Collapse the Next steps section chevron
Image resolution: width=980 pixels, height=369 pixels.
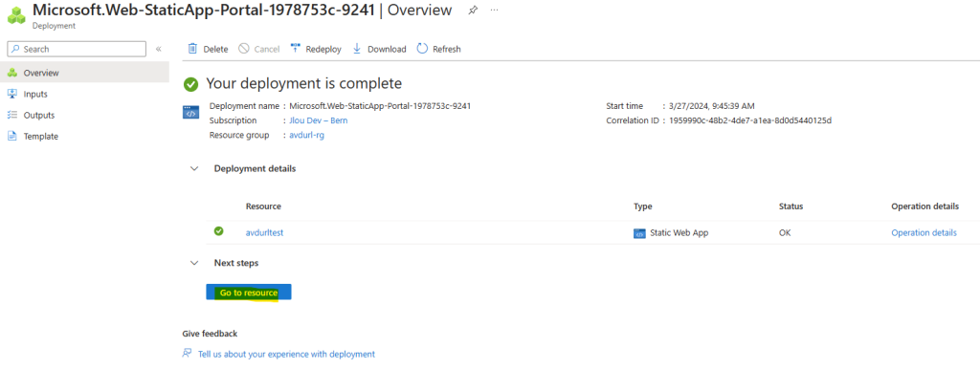[x=195, y=264]
